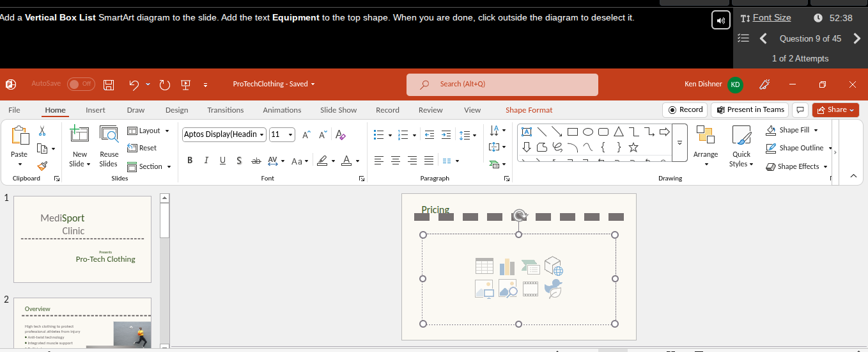This screenshot has height=352, width=868.
Task: Select the Oval shape in the gallery
Action: coord(587,132)
